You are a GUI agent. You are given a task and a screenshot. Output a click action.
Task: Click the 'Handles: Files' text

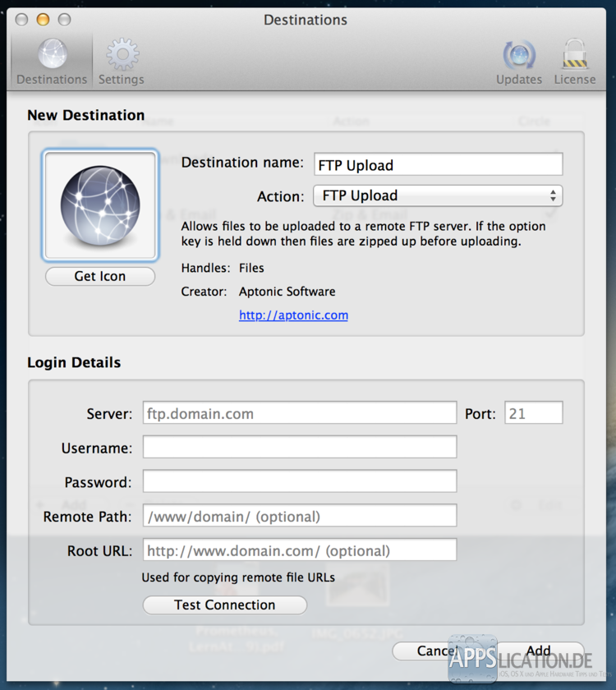223,268
